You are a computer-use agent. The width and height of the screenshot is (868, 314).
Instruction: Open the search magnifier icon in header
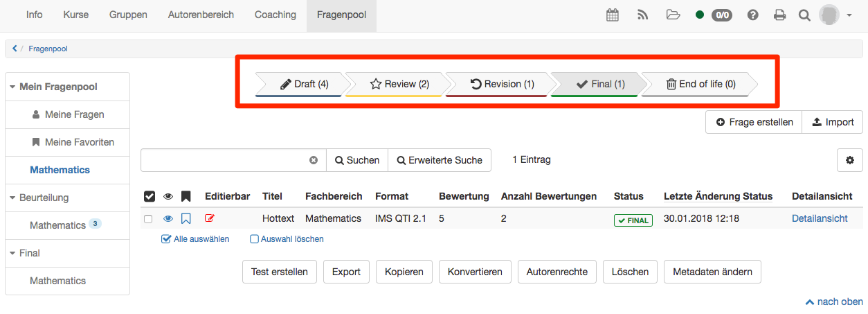[x=804, y=15]
